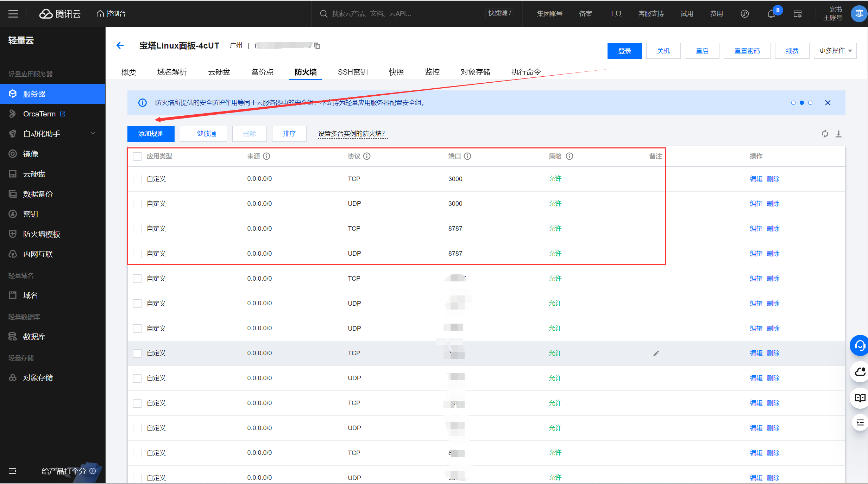The image size is (868, 484).
Task: Close the firewall info banner
Action: coord(828,103)
